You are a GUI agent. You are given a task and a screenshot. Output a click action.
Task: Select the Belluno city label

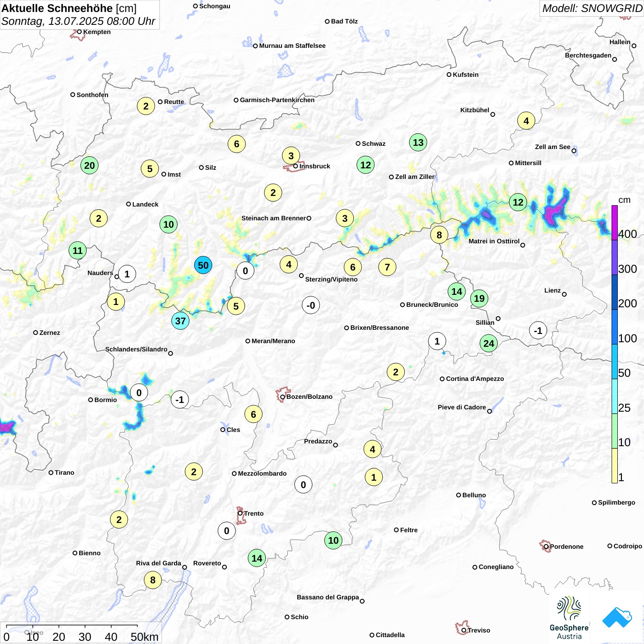pyautogui.click(x=474, y=495)
